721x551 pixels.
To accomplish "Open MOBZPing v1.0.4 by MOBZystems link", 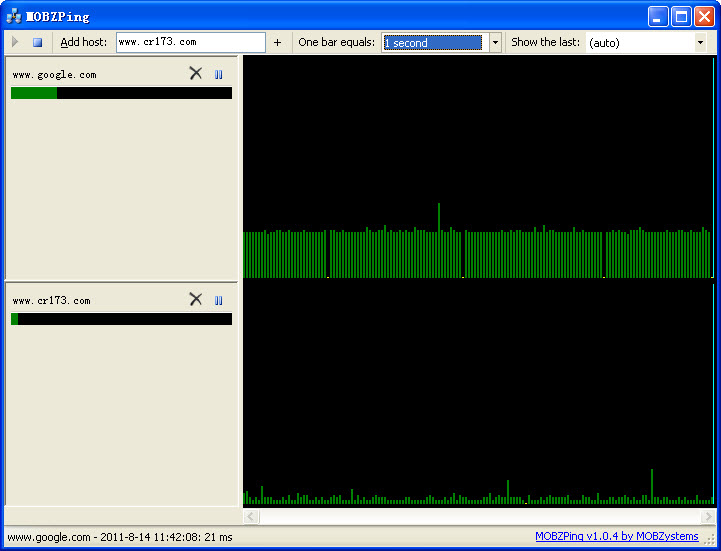I will pyautogui.click(x=617, y=537).
